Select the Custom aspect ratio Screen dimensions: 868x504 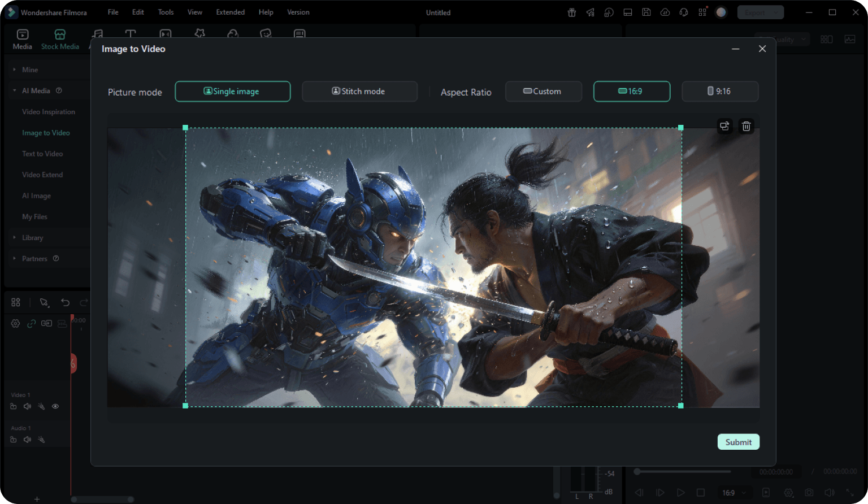(544, 92)
